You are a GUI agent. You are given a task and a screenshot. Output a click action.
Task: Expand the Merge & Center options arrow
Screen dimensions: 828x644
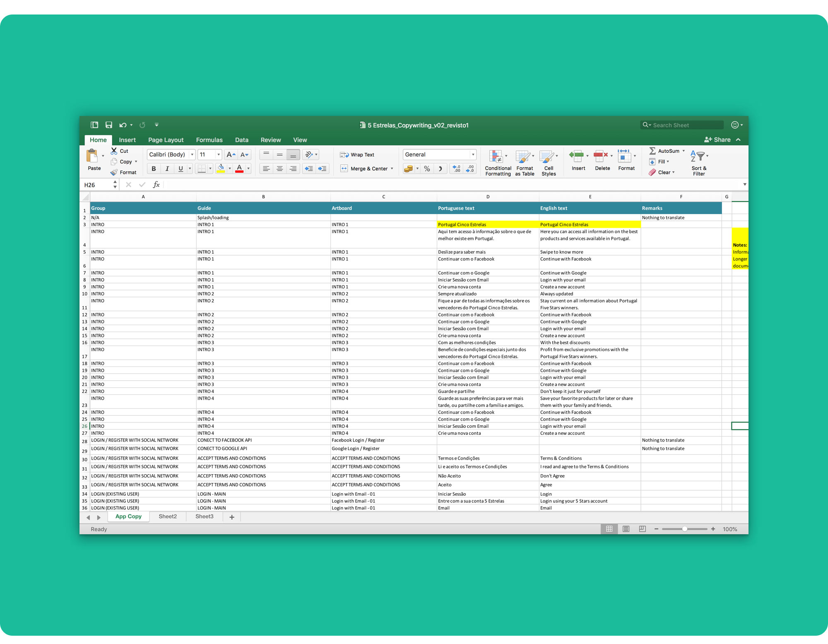(x=392, y=169)
